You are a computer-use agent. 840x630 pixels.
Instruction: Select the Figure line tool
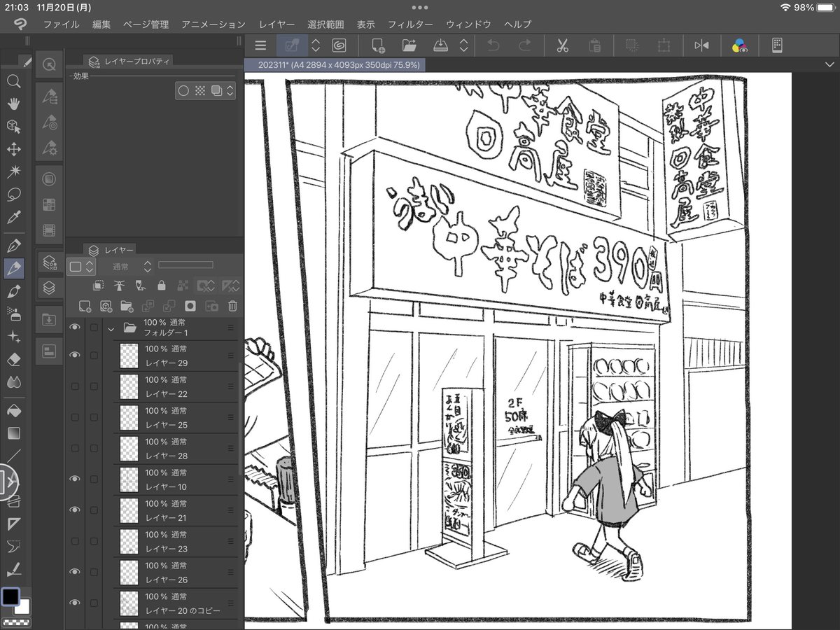[x=13, y=456]
